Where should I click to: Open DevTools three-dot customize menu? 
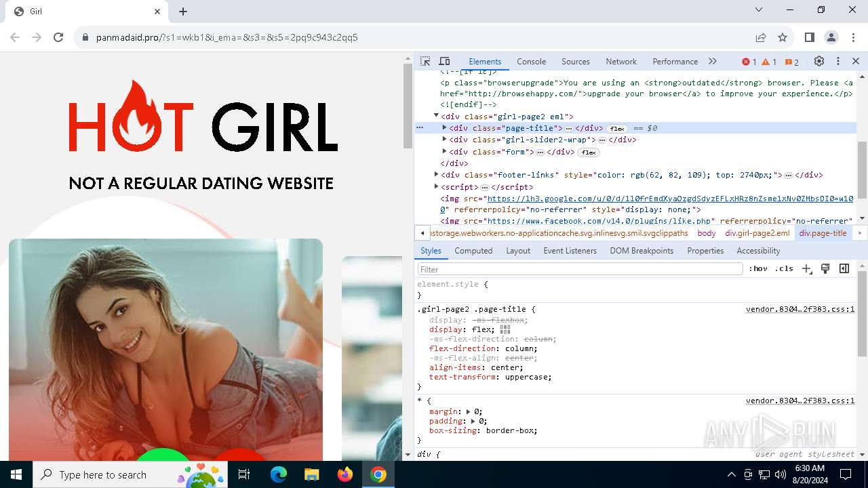click(838, 61)
